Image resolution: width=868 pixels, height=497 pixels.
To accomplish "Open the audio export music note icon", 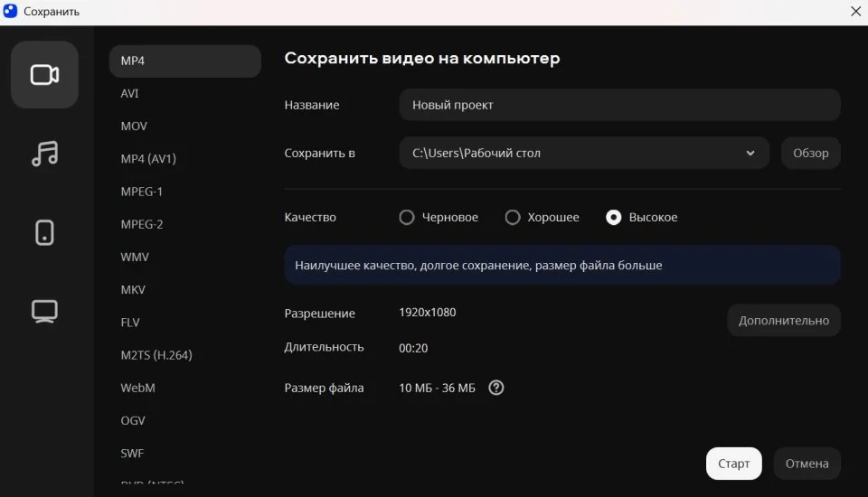I will pyautogui.click(x=44, y=154).
